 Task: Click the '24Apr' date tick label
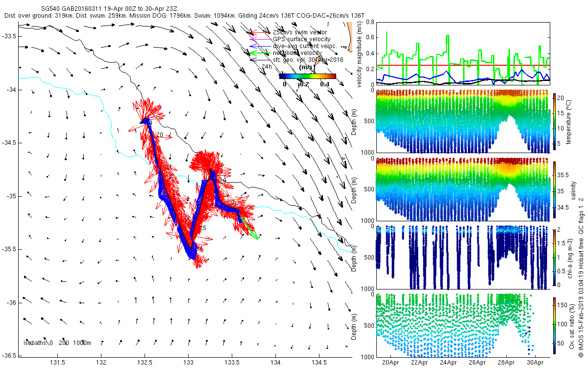click(x=449, y=363)
